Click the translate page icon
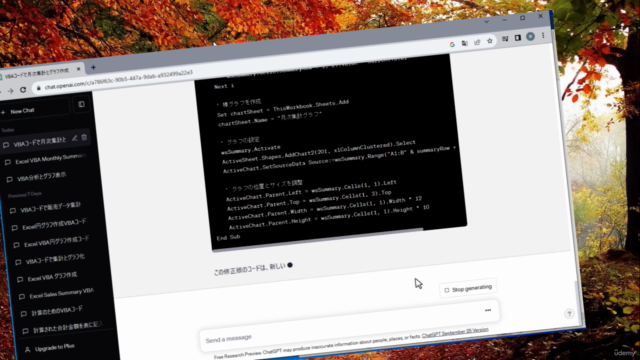 464,43
